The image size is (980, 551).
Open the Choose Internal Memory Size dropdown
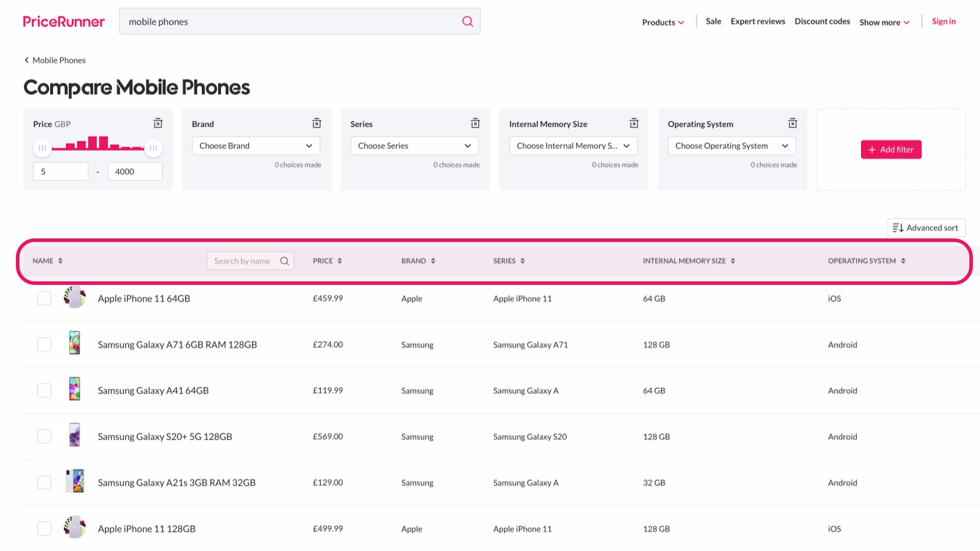pos(573,146)
